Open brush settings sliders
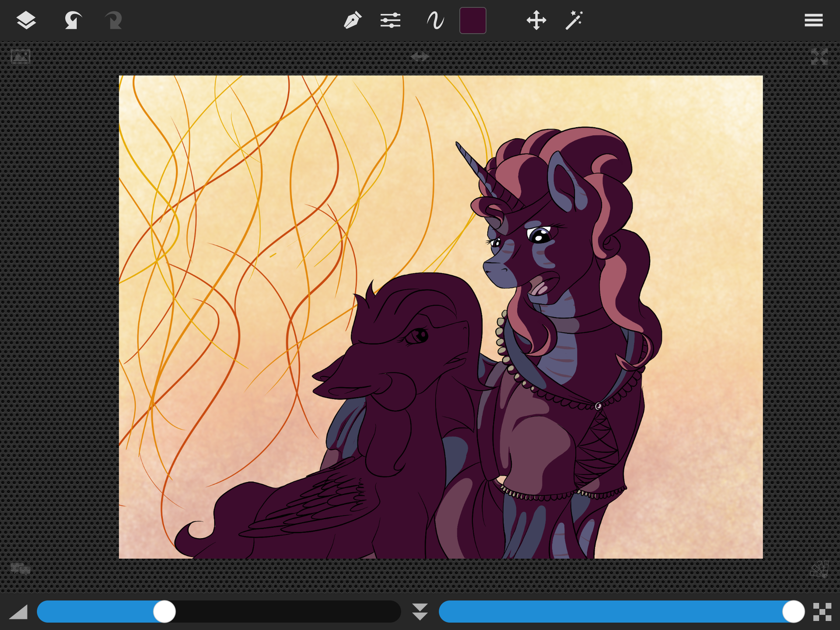Image resolution: width=840 pixels, height=630 pixels. (390, 21)
